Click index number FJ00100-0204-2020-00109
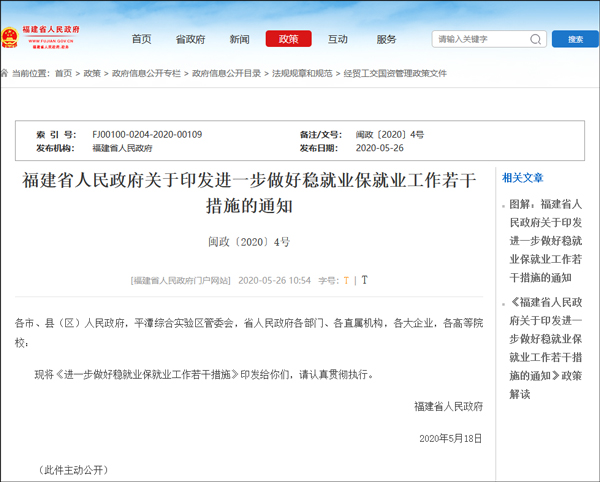The image size is (600, 482). (147, 135)
